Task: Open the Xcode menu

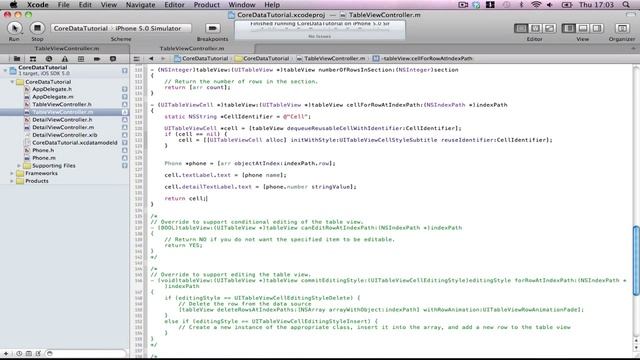Action: 38,5
